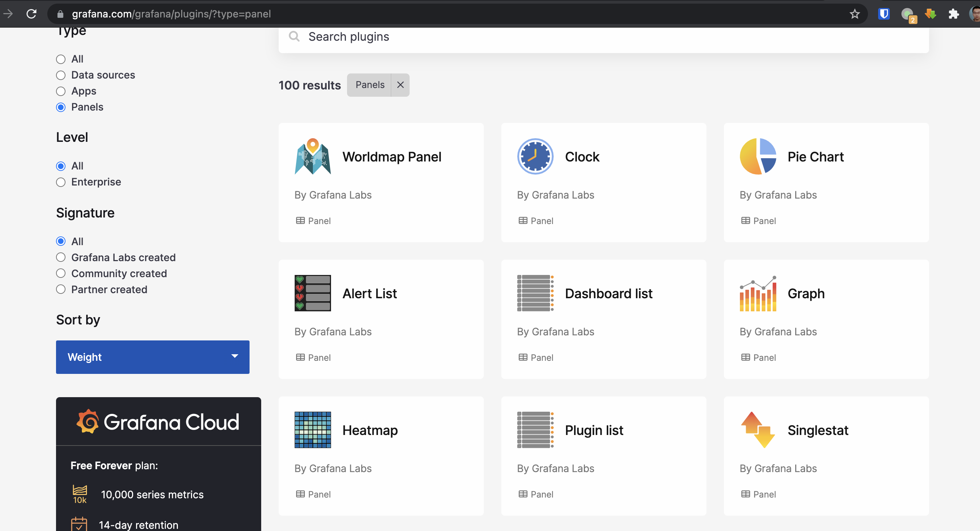Open the Plugin list plugin page
980x531 pixels.
pyautogui.click(x=594, y=430)
